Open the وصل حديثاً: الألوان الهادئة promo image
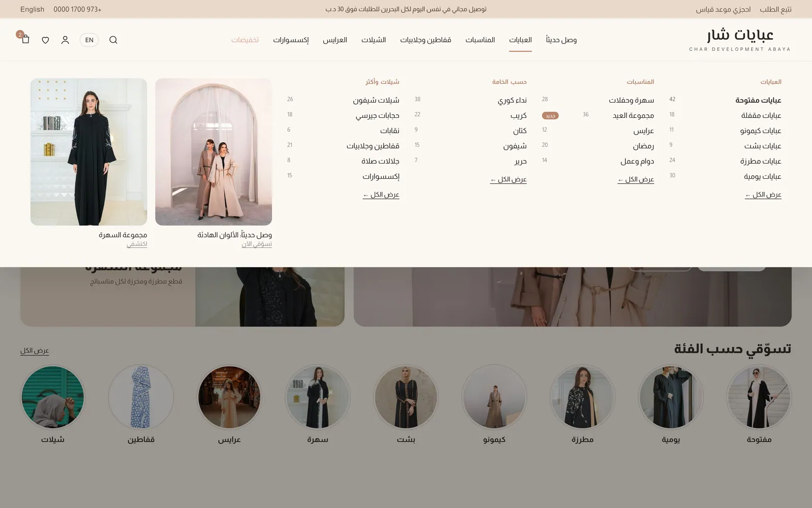 pyautogui.click(x=214, y=152)
